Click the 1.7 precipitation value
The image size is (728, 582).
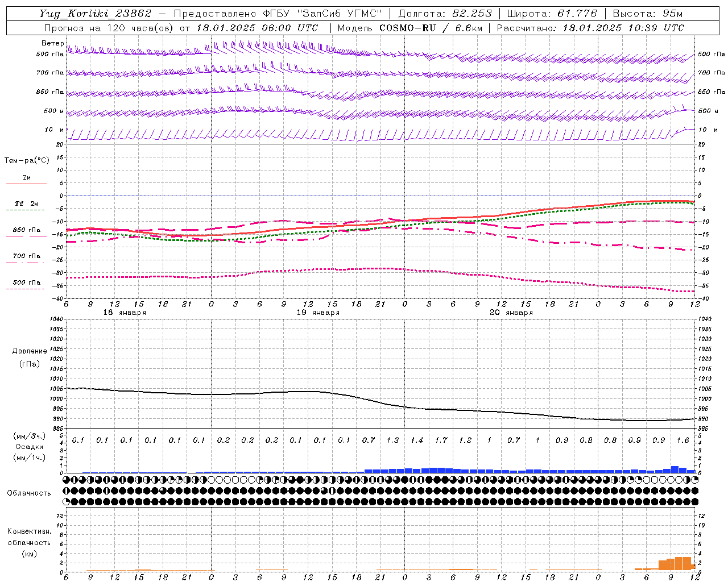pyautogui.click(x=441, y=440)
